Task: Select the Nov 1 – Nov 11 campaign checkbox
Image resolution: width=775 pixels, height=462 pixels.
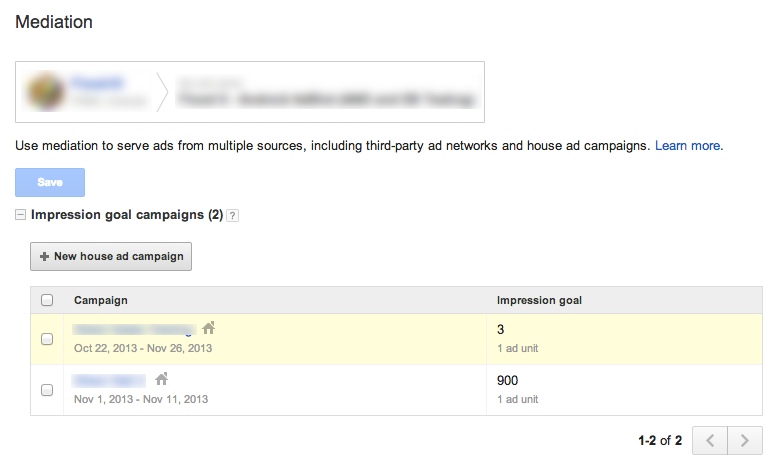Action: click(47, 390)
